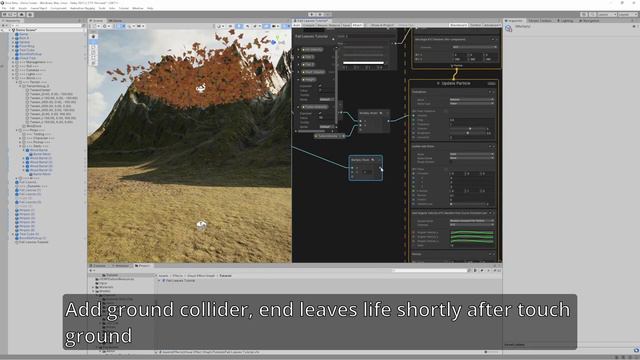Collapse the Height property in the blackboard

(298, 80)
